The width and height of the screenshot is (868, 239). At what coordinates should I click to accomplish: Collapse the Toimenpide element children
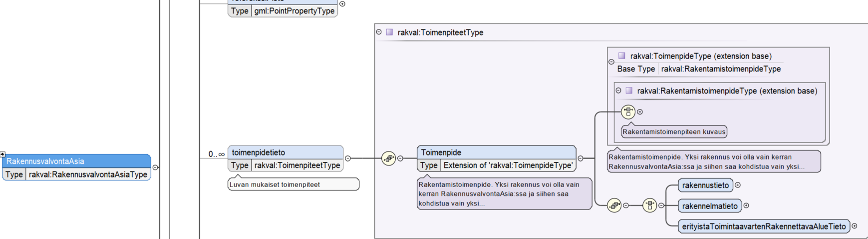coord(580,158)
